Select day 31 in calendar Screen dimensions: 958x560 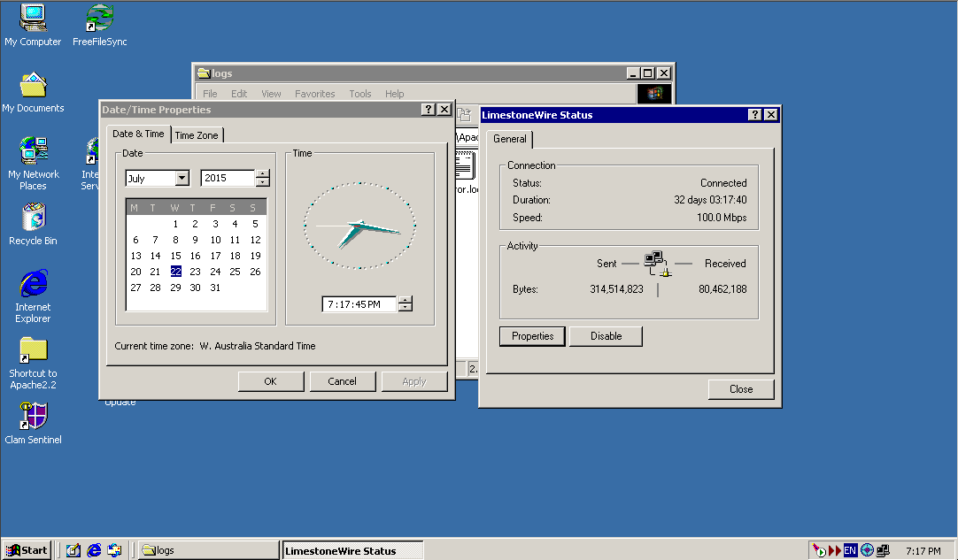tap(215, 287)
